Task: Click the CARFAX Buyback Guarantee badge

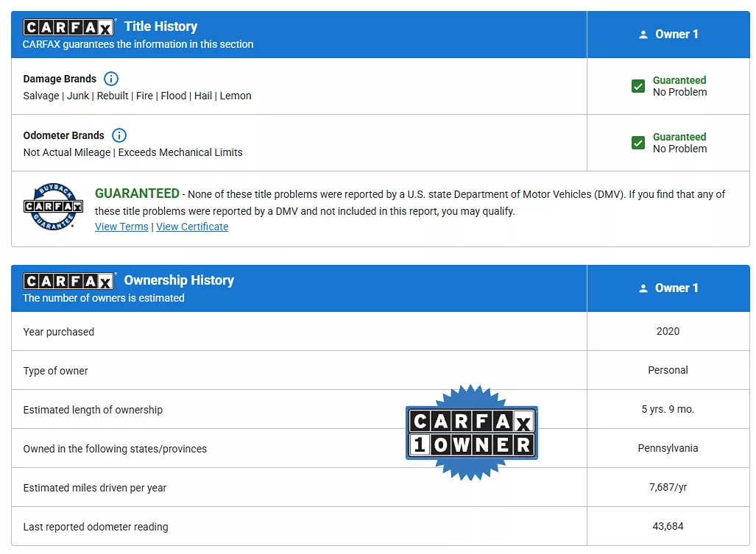Action: [53, 206]
